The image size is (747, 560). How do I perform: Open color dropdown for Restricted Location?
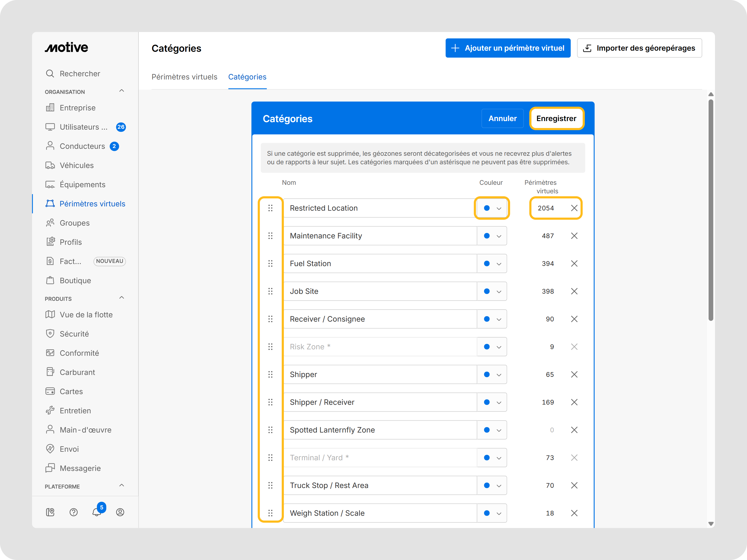tap(492, 208)
